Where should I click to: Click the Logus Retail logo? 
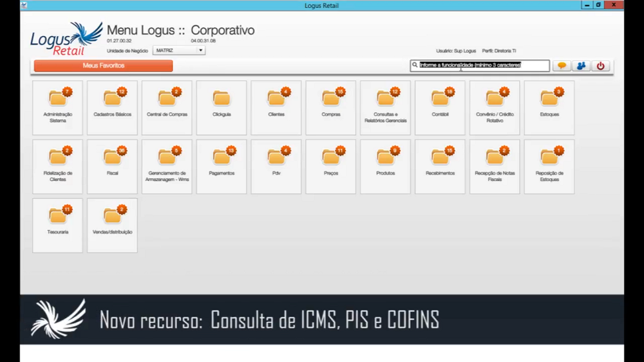coord(66,39)
